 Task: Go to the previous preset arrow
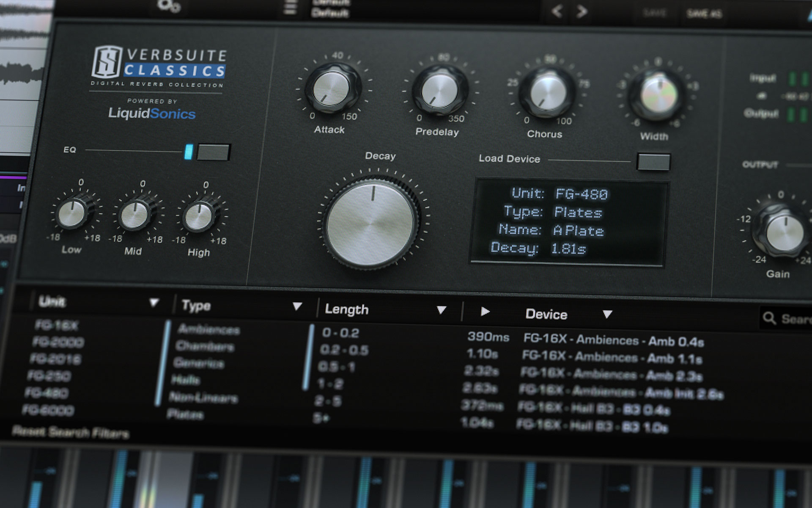point(557,11)
